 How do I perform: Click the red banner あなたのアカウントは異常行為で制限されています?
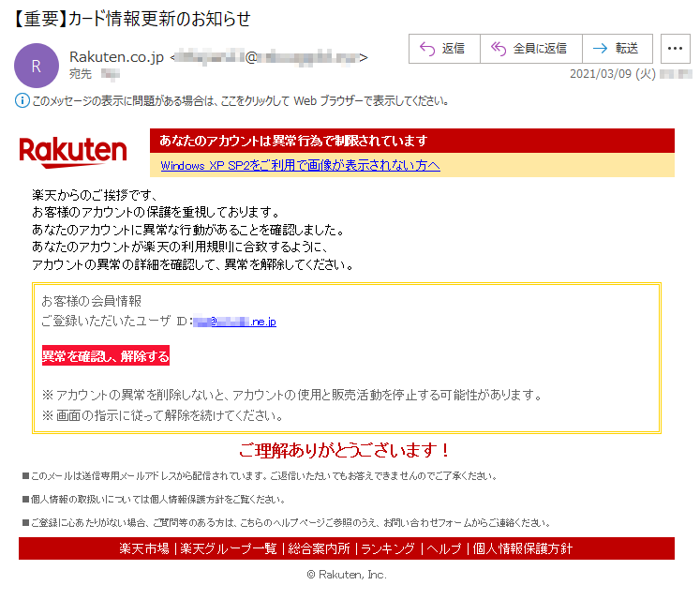412,141
